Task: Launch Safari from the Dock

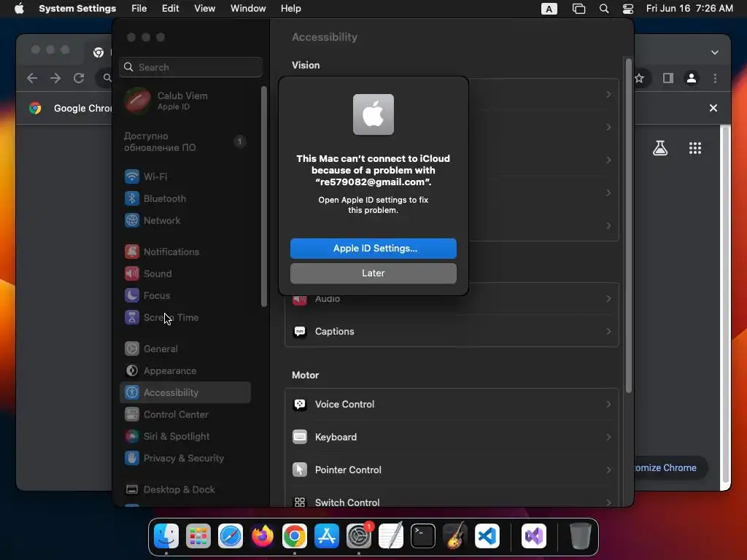Action: [x=231, y=536]
